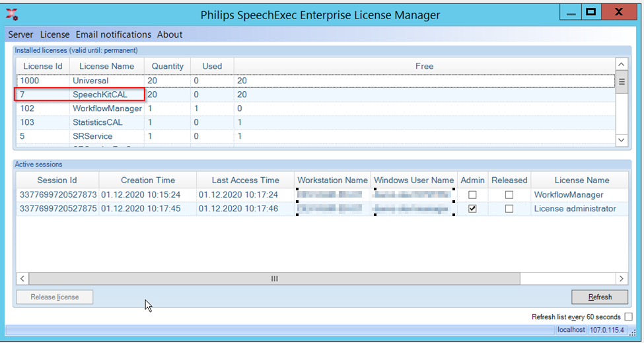This screenshot has width=644, height=343.
Task: Close the License Manager window
Action: [618, 13]
